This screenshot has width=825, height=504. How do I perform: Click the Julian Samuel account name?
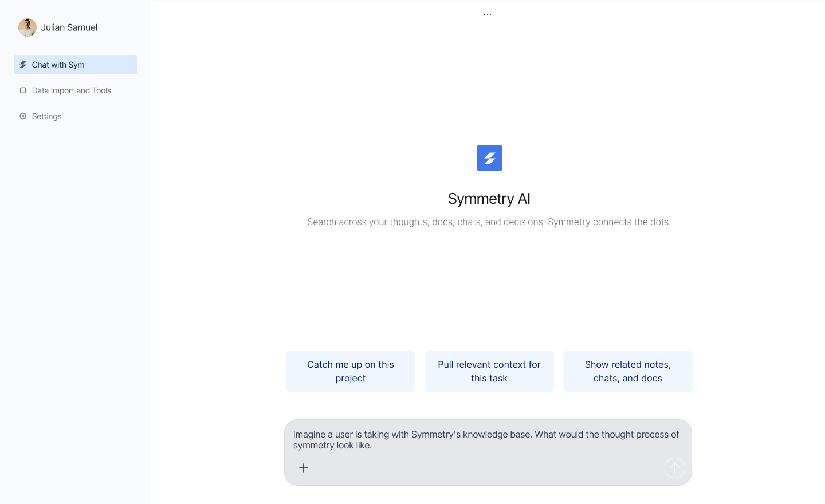click(x=69, y=27)
